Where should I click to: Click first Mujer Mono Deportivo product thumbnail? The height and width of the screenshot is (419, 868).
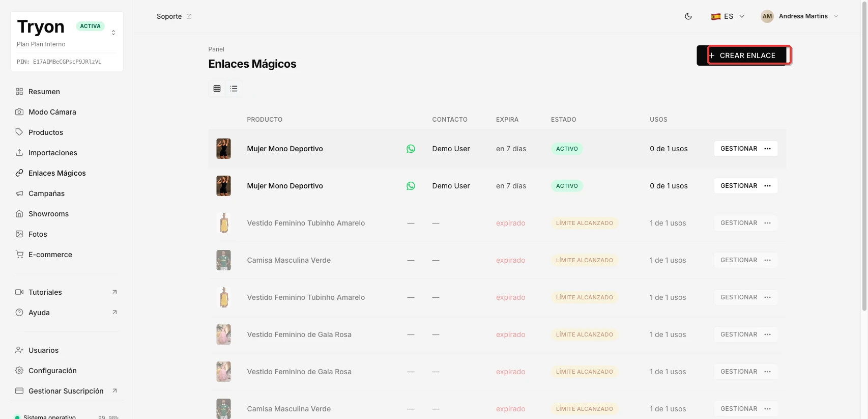[223, 149]
